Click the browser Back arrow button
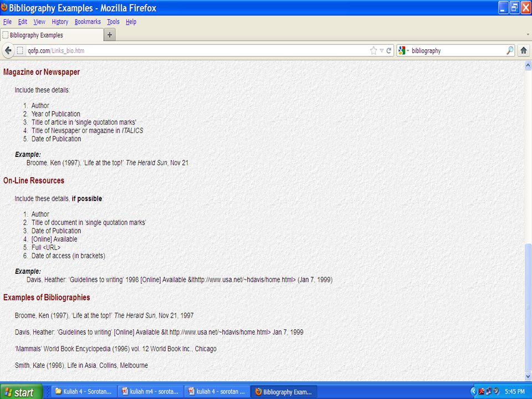This screenshot has height=399, width=532. [8, 50]
